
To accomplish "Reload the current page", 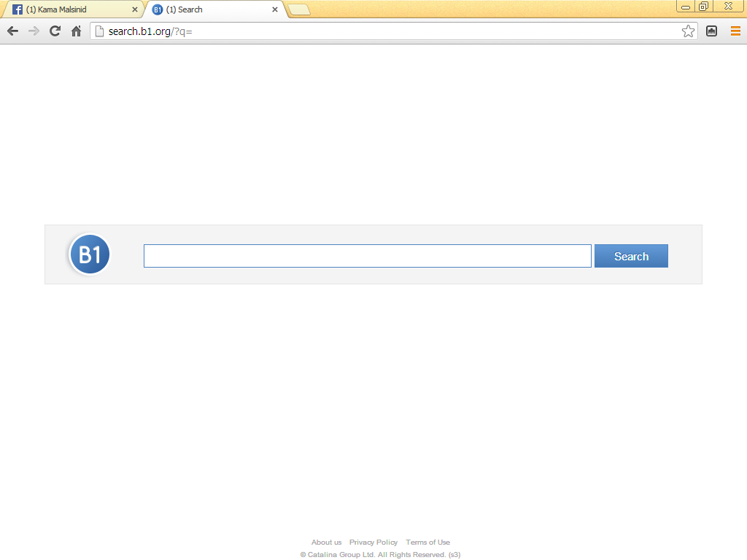I will (x=55, y=31).
